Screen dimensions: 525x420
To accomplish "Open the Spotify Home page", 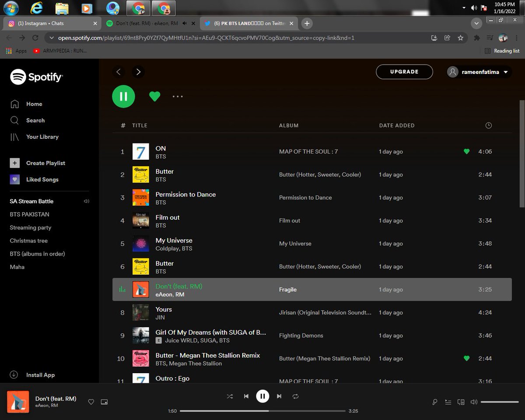I will point(26,104).
